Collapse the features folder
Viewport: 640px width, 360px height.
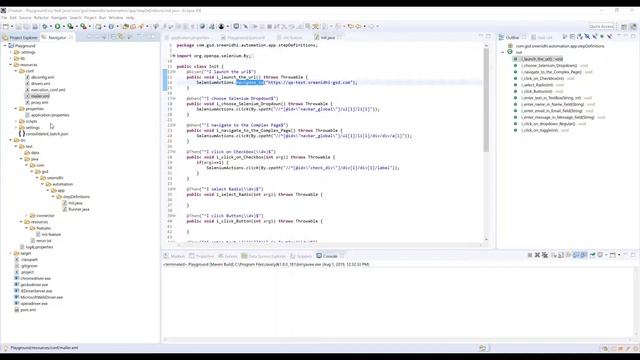[x=27, y=228]
